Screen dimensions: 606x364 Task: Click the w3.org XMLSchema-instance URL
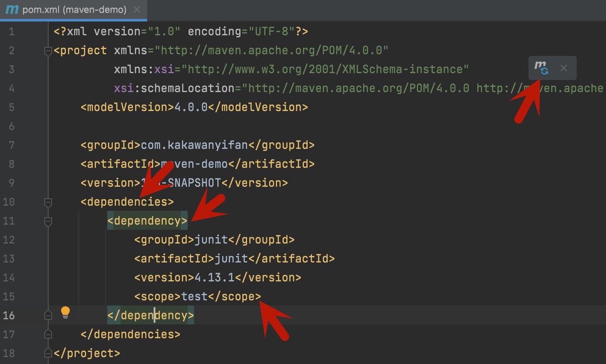tap(325, 70)
